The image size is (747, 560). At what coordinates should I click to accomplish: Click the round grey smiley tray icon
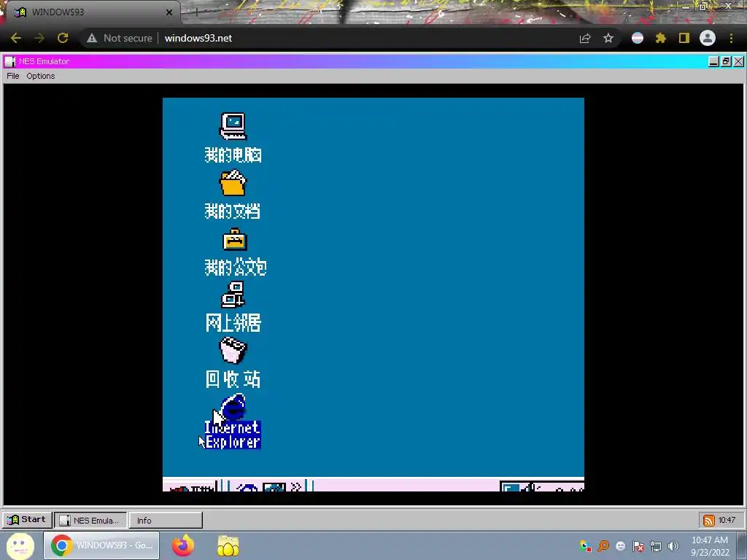(x=620, y=546)
